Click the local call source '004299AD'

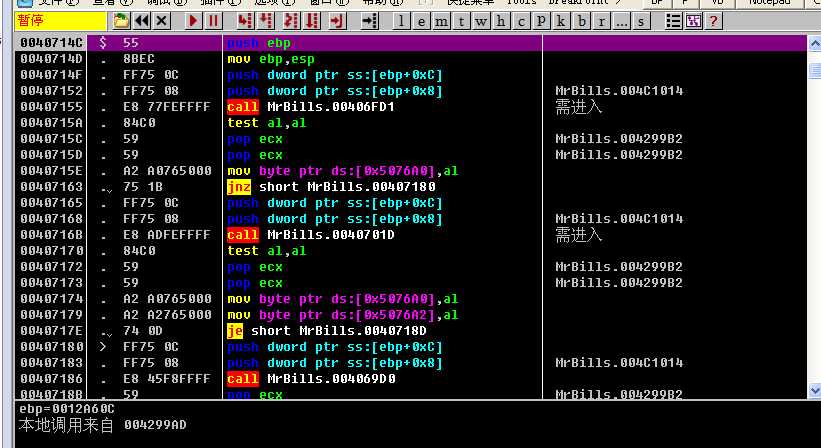155,425
